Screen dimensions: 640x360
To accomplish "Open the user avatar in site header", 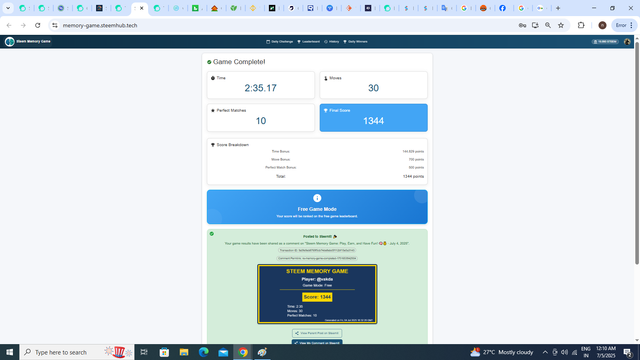I will (627, 42).
